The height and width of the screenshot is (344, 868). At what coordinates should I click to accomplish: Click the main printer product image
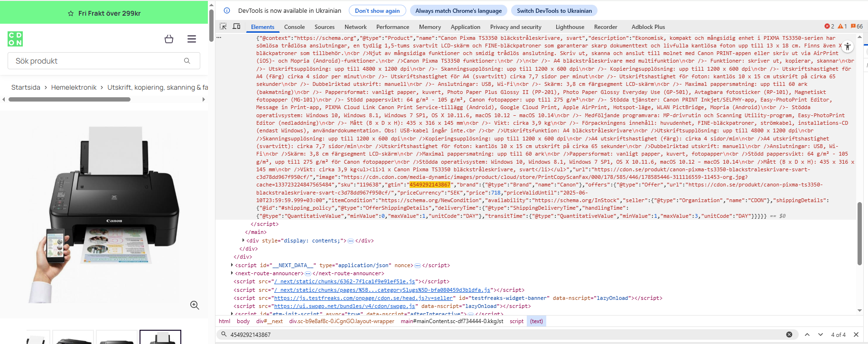[x=104, y=214]
